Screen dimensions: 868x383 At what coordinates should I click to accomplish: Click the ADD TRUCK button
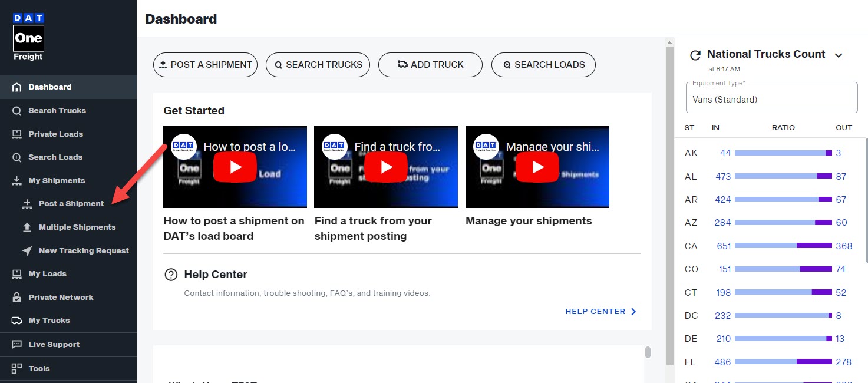click(x=430, y=65)
